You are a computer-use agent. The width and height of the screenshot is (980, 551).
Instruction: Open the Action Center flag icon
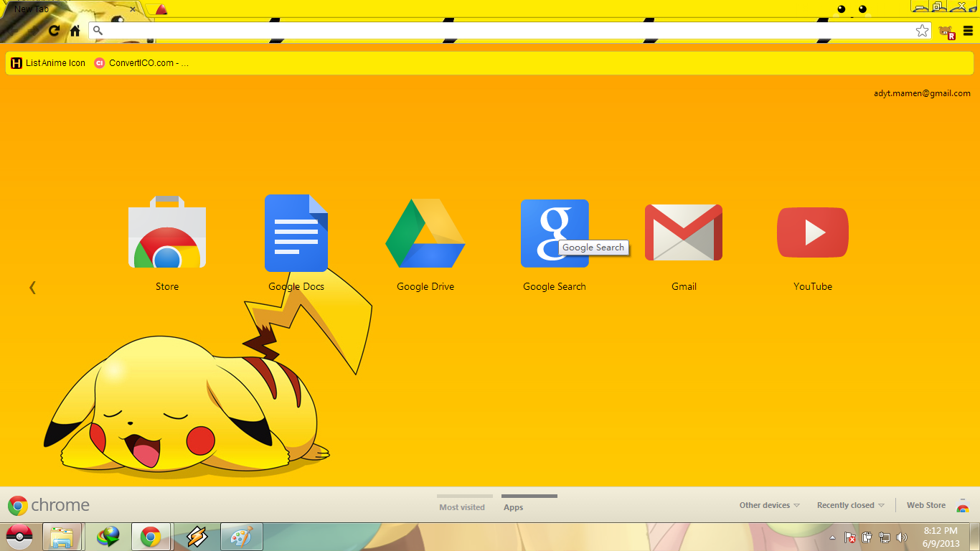[850, 537]
